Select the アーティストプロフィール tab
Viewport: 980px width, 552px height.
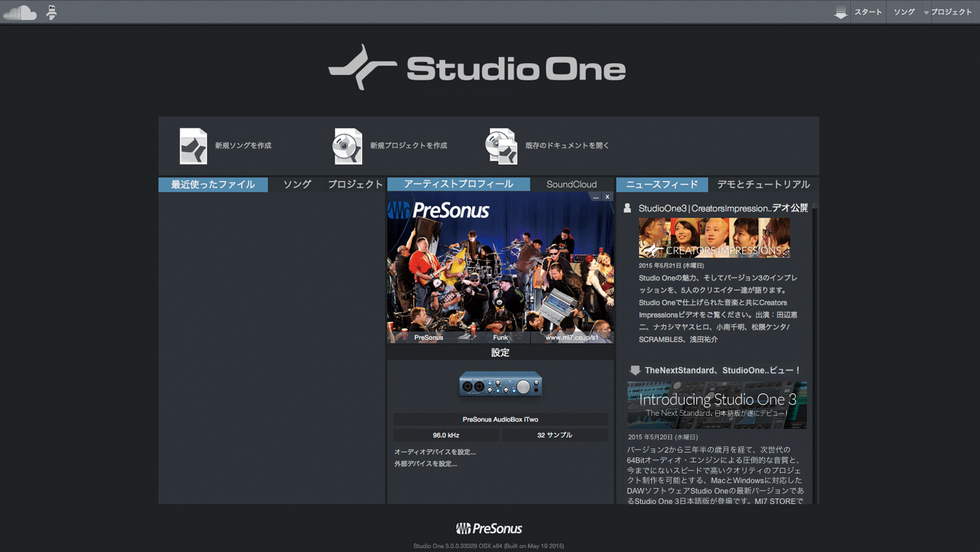click(459, 184)
